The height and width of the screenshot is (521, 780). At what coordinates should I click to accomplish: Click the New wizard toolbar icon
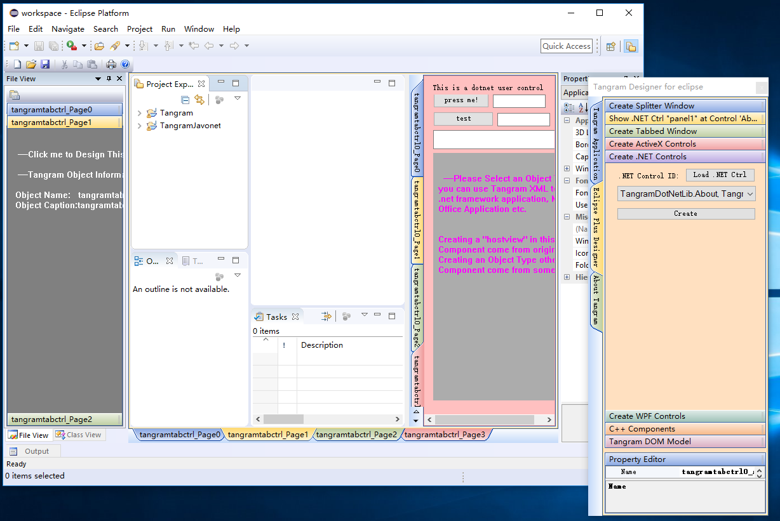14,46
